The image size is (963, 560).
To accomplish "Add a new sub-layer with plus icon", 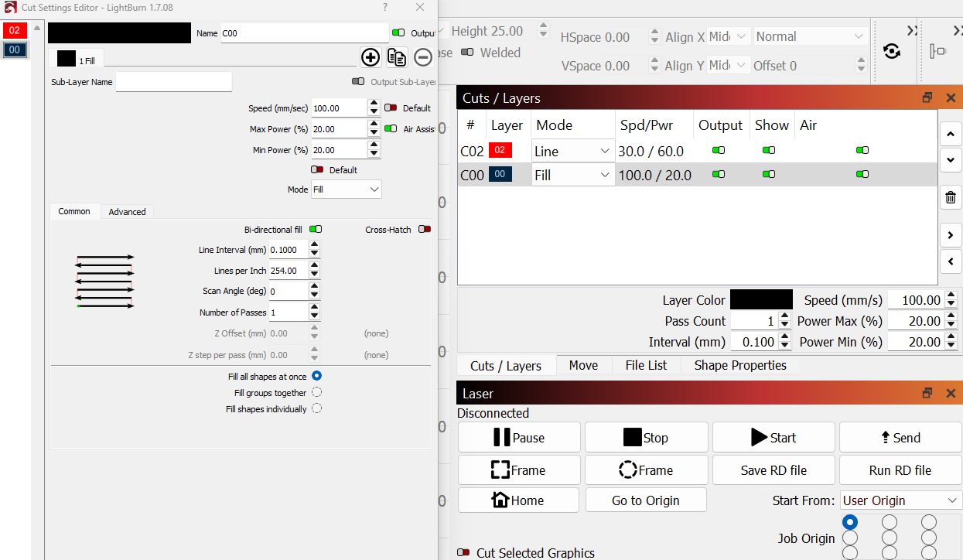I will coord(371,57).
